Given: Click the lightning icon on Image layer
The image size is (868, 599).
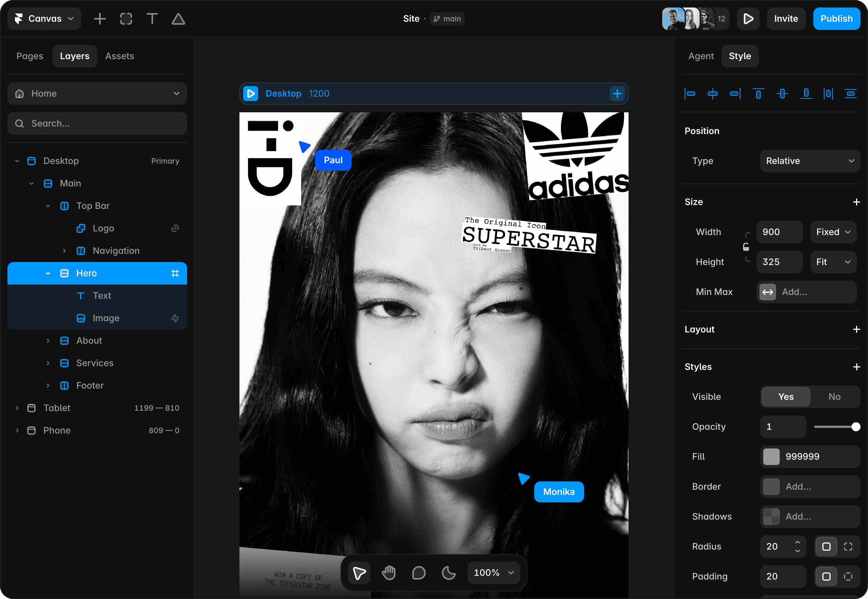Looking at the screenshot, I should [175, 318].
